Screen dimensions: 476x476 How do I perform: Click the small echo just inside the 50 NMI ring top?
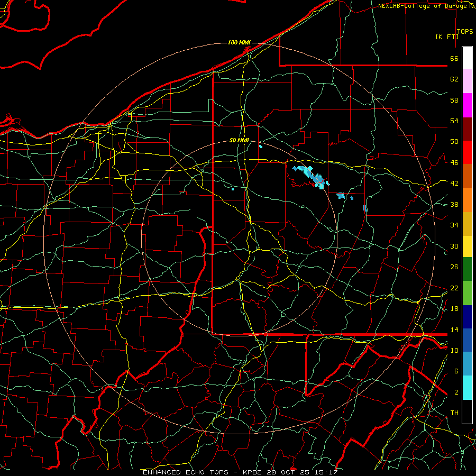(x=261, y=147)
